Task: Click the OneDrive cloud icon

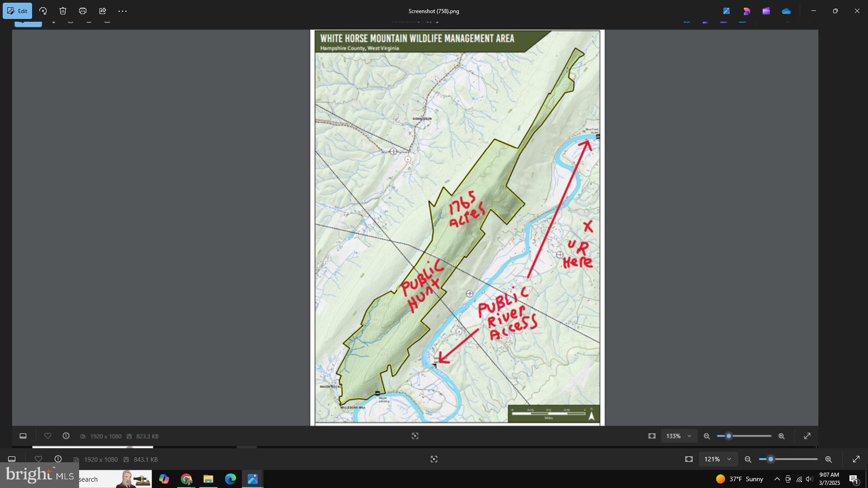Action: pyautogui.click(x=786, y=11)
